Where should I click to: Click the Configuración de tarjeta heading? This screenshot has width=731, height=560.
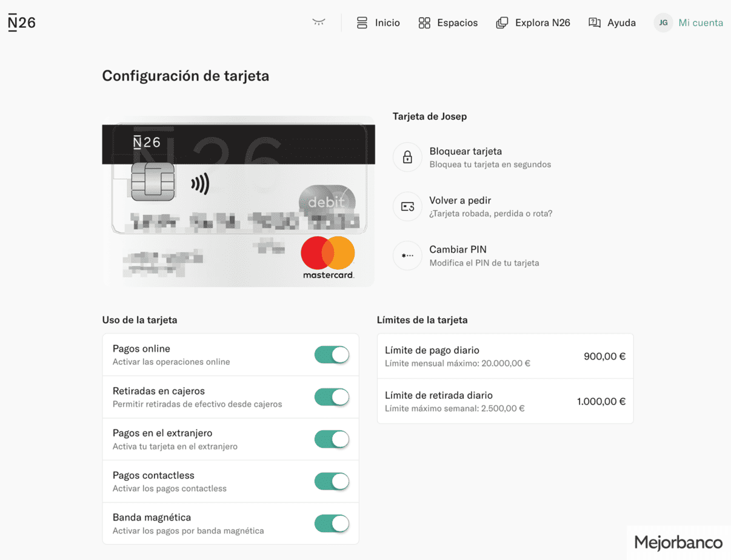point(185,76)
